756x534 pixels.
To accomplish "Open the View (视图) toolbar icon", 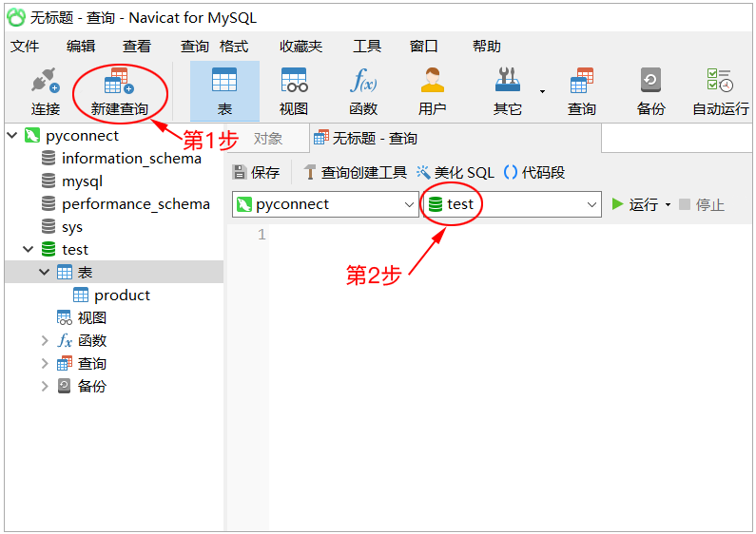I will (294, 81).
